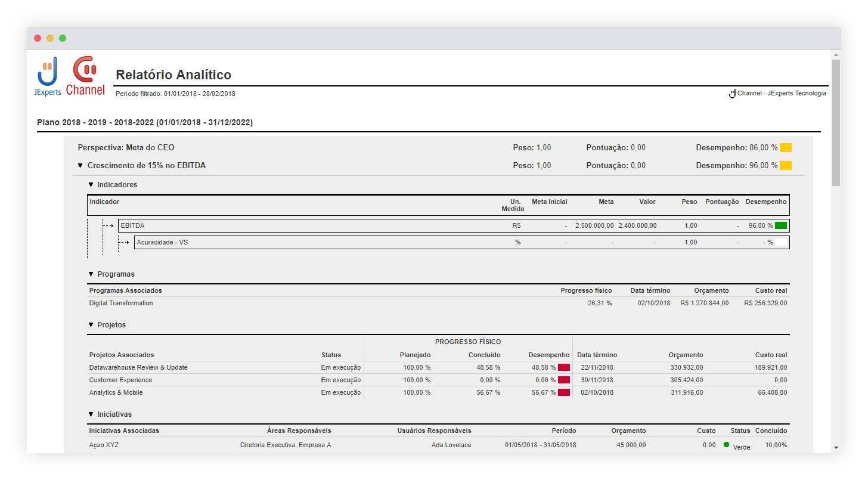The image size is (868, 480).
Task: Collapse the Iniciativas section
Action: (x=91, y=414)
